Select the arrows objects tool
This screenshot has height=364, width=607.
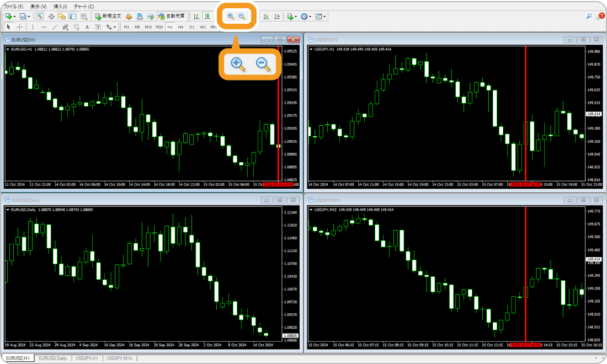pos(109,27)
